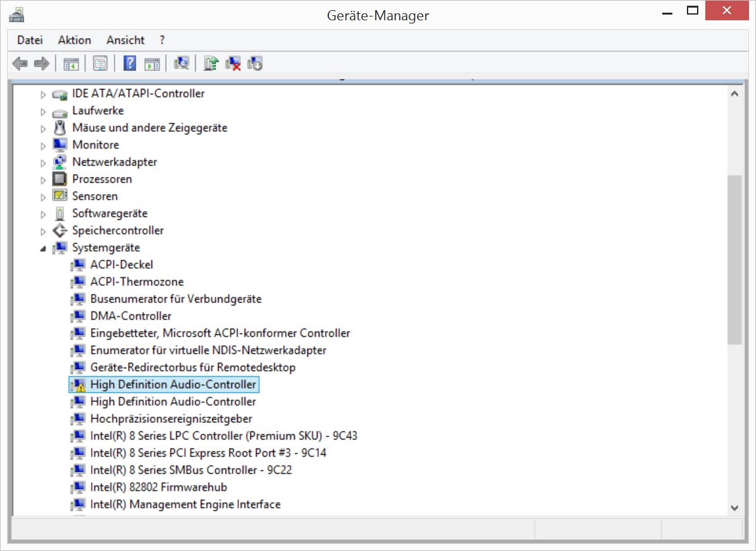Viewport: 756px width, 551px height.
Task: Click the scrollbar up arrow
Action: tap(734, 94)
